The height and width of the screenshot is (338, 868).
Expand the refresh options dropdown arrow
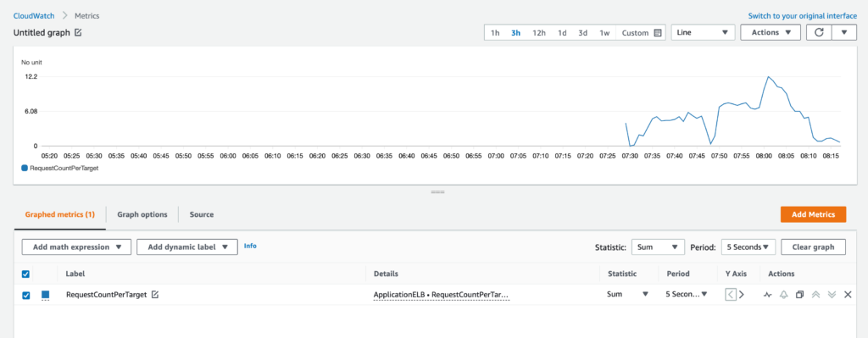845,32
